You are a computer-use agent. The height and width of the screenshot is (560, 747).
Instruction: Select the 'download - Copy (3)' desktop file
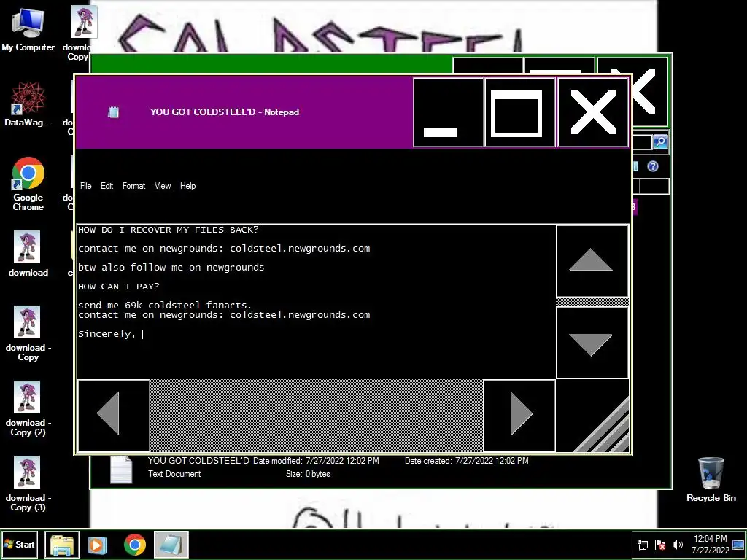tap(28, 484)
